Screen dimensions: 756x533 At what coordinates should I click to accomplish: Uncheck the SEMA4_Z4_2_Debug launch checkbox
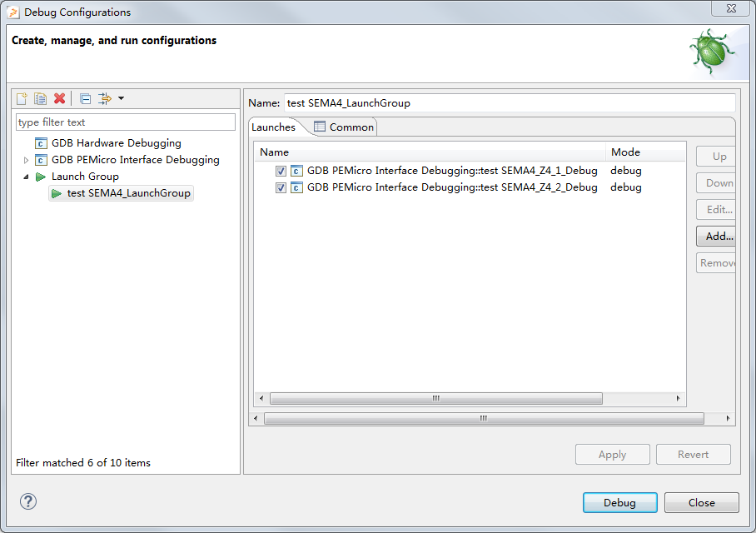(281, 187)
